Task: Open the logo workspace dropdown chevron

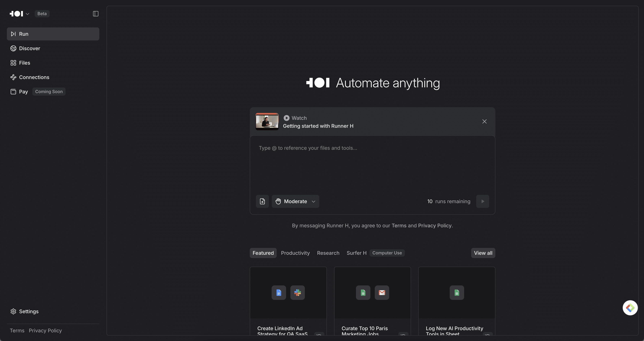Action: 27,14
